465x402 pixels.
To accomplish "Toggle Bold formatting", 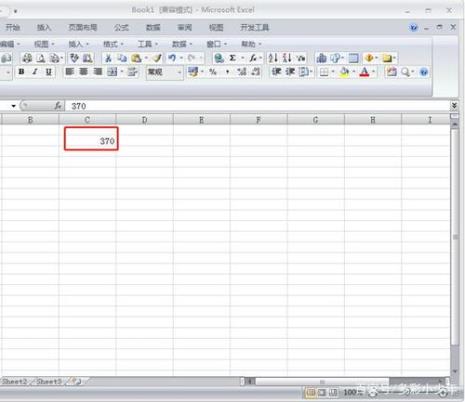I will click(21, 72).
